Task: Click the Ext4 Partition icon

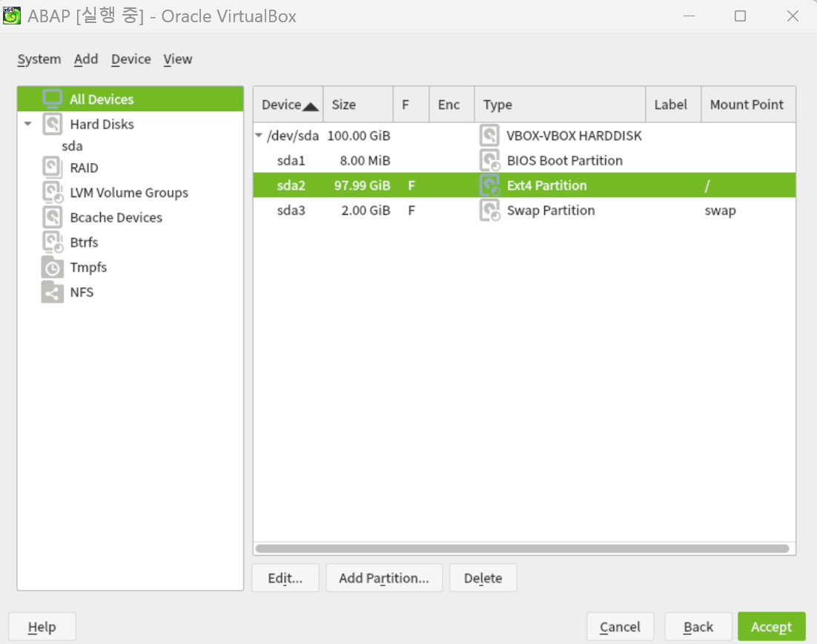Action: click(x=490, y=185)
